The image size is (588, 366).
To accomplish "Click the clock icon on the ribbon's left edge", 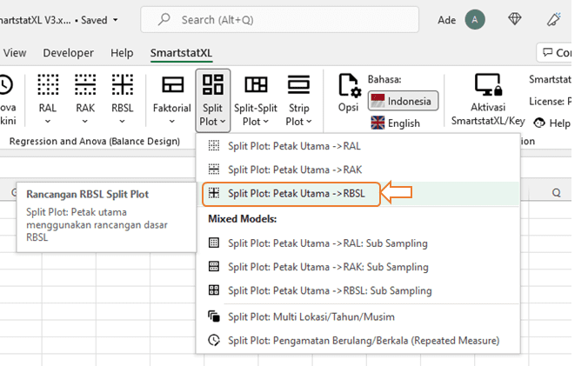I will coord(5,84).
